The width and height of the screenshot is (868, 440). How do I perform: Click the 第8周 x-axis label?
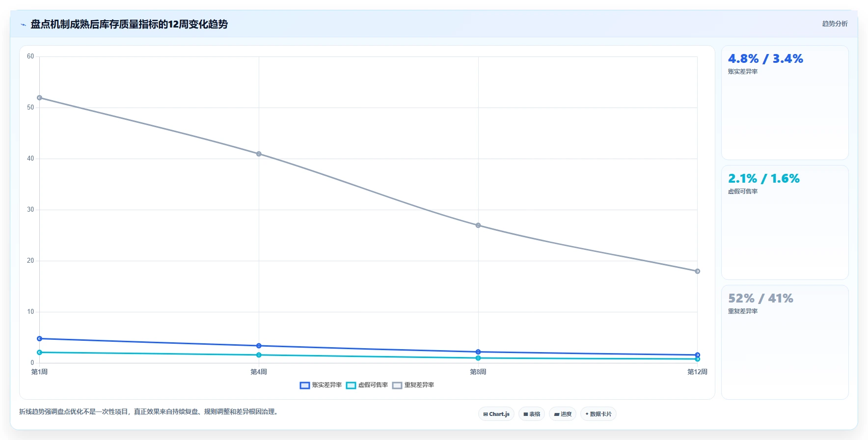[x=478, y=372]
